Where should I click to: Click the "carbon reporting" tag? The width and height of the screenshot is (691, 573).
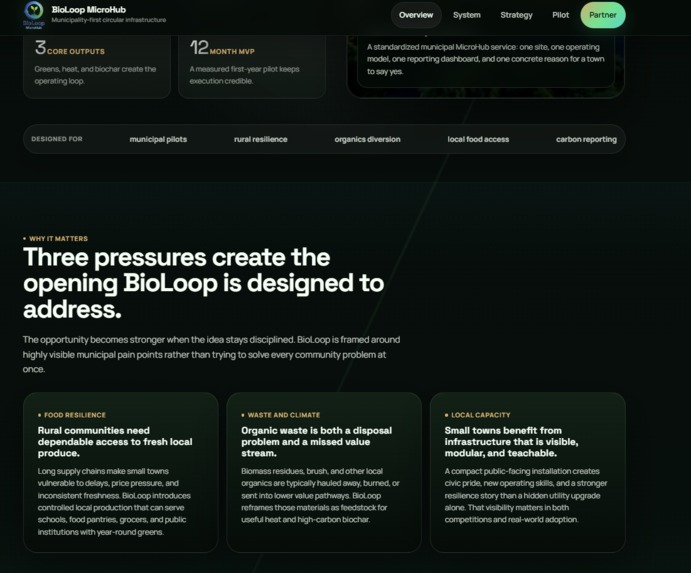pyautogui.click(x=586, y=139)
